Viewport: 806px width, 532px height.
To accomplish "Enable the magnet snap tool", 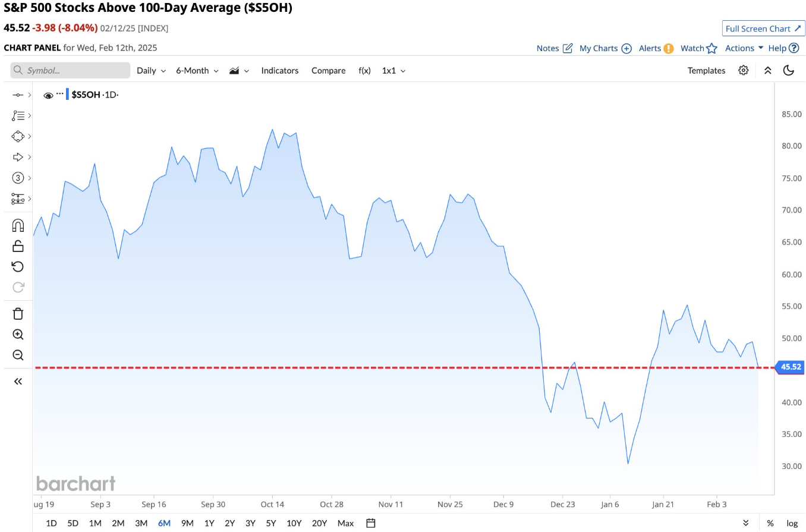I will tap(18, 225).
